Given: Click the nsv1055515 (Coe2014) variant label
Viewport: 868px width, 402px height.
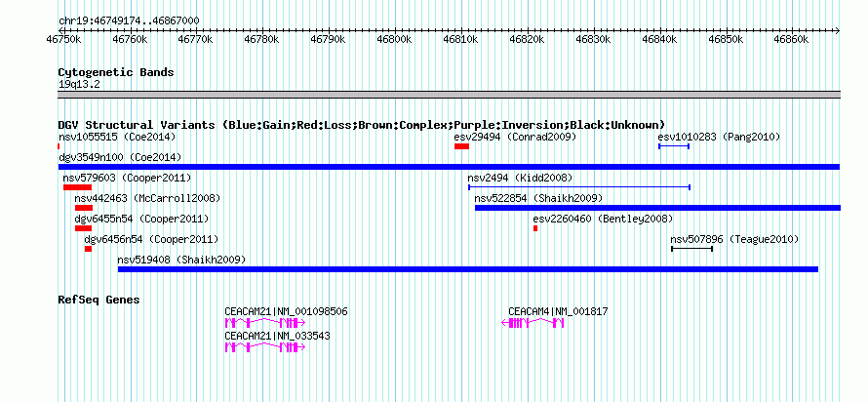Looking at the screenshot, I should 117,137.
